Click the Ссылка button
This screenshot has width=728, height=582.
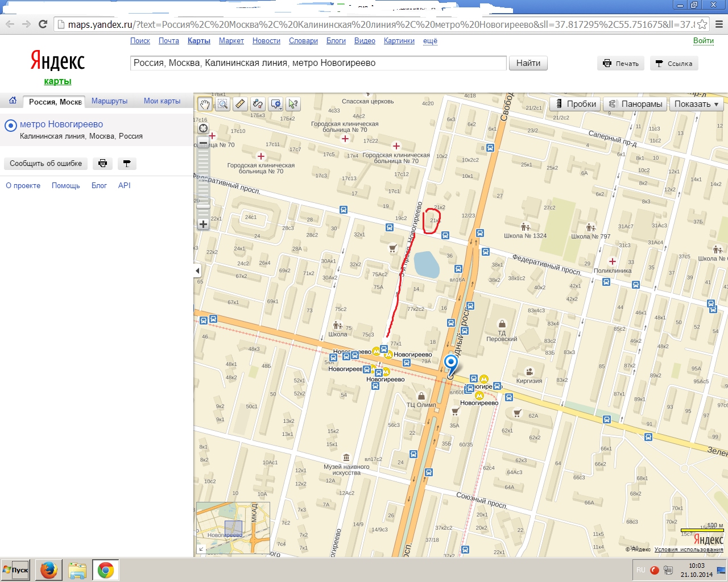[x=674, y=64]
